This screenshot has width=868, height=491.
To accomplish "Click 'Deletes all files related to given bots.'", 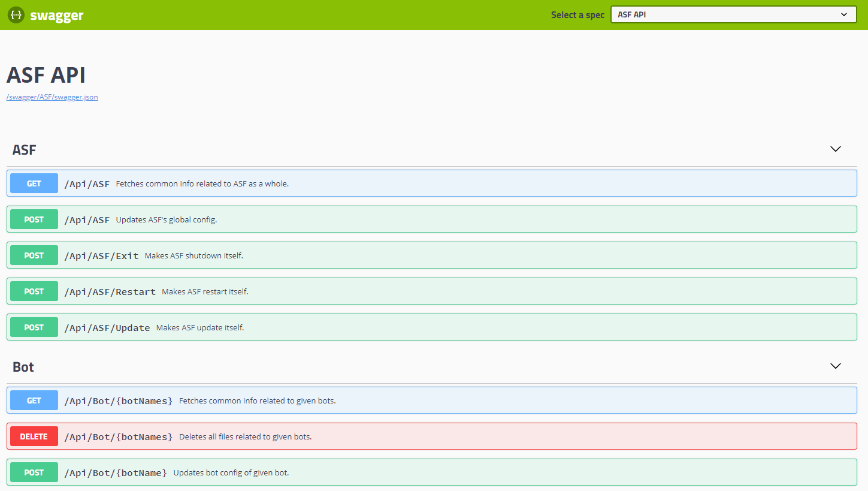I will [x=246, y=437].
